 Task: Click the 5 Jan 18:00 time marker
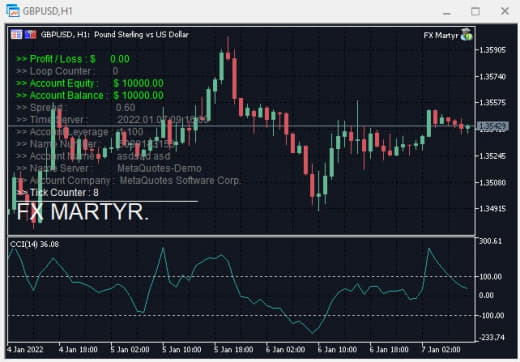[233, 350]
